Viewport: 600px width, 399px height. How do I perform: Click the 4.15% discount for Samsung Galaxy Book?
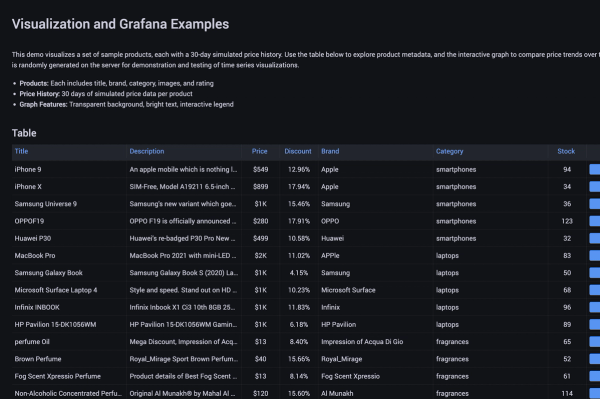coord(299,273)
